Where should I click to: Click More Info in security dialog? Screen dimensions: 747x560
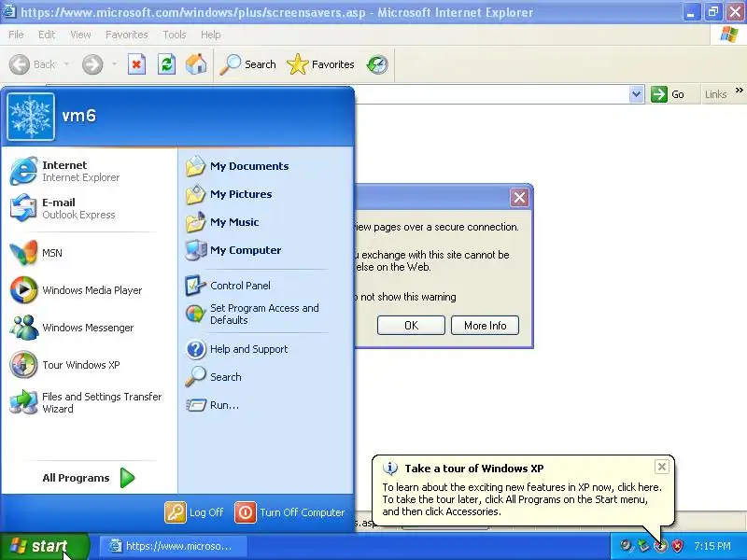(485, 325)
